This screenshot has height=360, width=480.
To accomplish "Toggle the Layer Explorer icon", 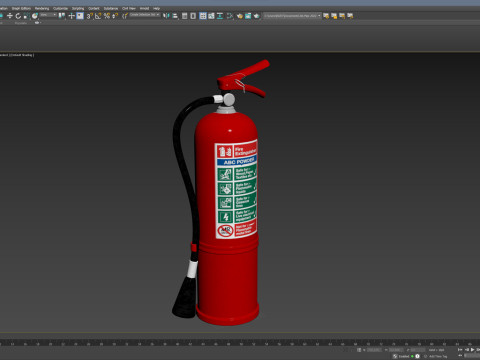I will pos(193,16).
